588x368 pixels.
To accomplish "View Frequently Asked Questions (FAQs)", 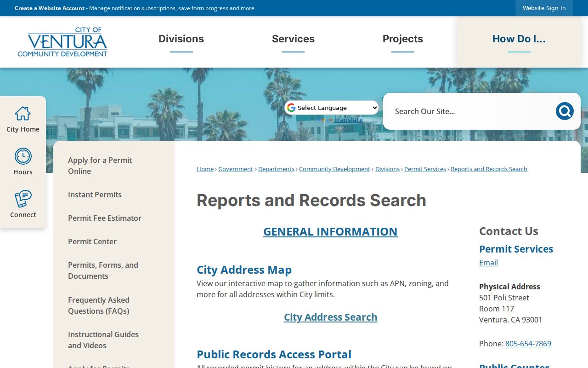I will (x=99, y=305).
